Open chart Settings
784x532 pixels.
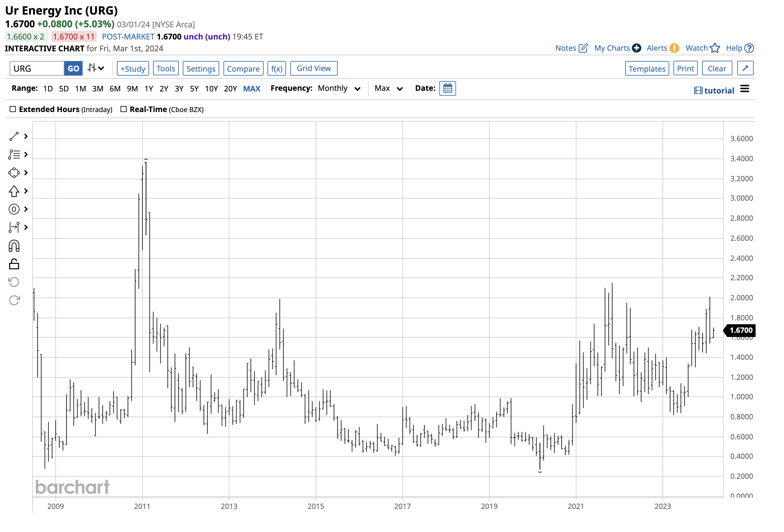coord(201,69)
